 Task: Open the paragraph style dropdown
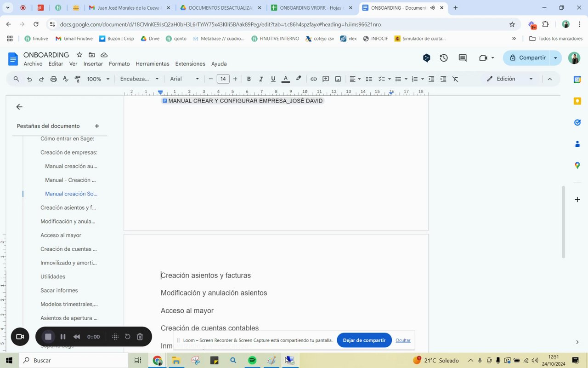pyautogui.click(x=140, y=79)
